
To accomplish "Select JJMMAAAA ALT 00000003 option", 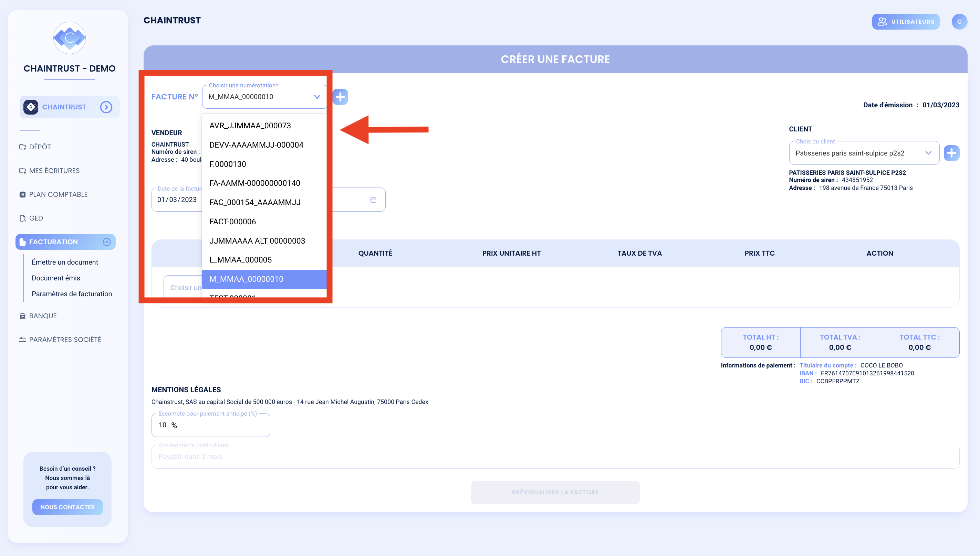I will (x=264, y=241).
